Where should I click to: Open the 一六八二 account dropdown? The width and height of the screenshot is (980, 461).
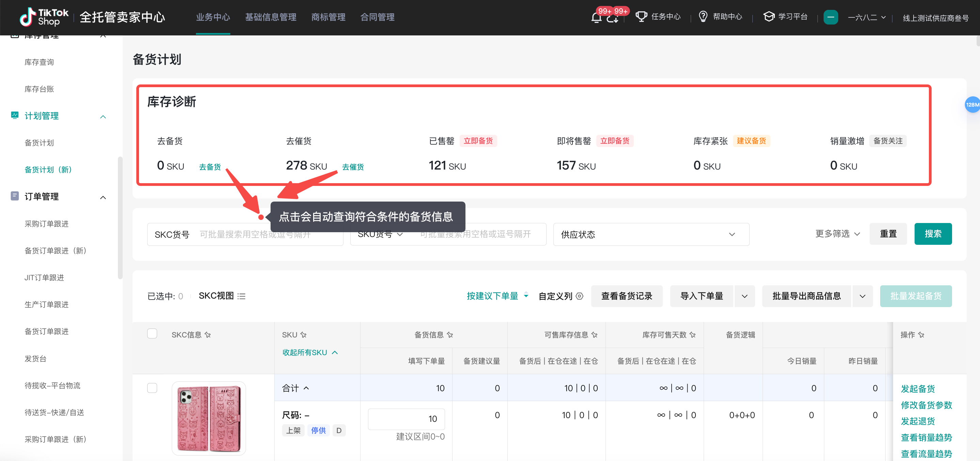(x=866, y=17)
